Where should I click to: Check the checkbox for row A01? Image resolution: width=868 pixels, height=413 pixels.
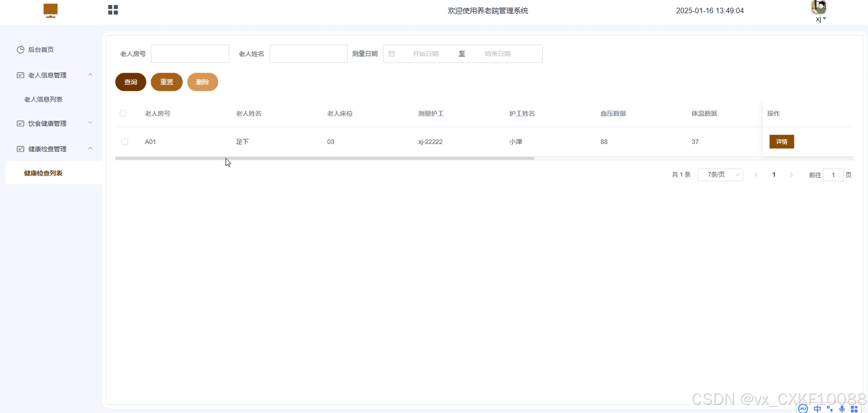pyautogui.click(x=125, y=142)
